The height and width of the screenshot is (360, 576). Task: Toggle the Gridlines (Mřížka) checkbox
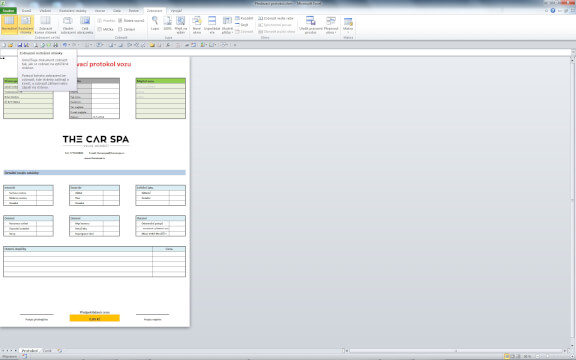coord(105,29)
